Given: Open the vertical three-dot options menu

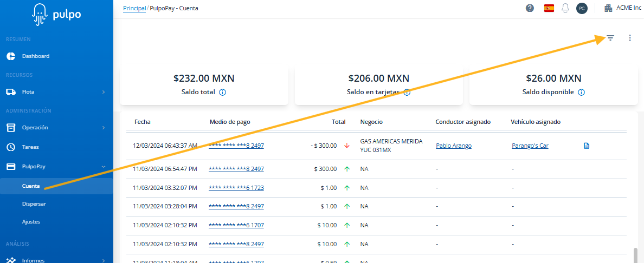Looking at the screenshot, I should pyautogui.click(x=629, y=38).
